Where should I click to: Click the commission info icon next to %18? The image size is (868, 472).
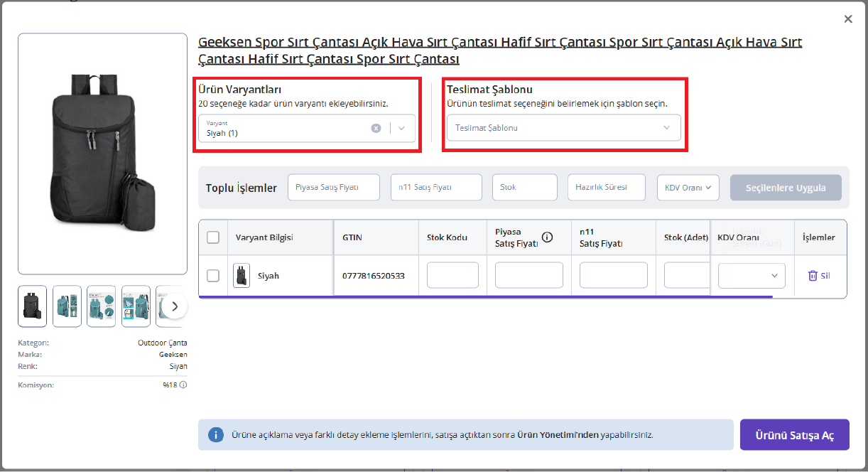click(183, 385)
